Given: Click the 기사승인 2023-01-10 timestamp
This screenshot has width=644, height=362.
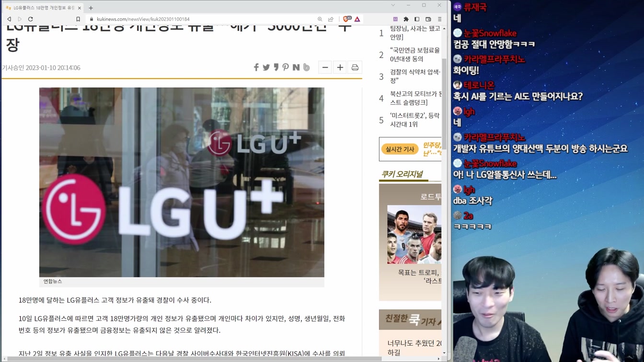Looking at the screenshot, I should [41, 68].
